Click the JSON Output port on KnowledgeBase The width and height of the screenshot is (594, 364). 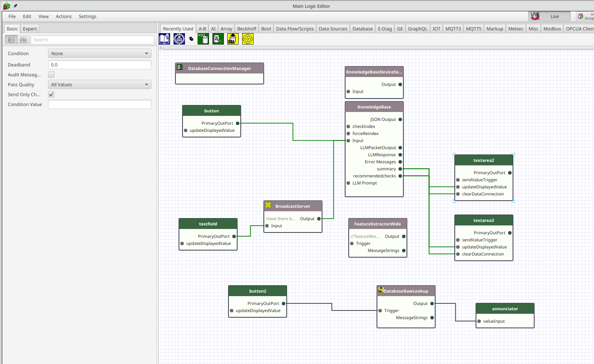point(400,119)
